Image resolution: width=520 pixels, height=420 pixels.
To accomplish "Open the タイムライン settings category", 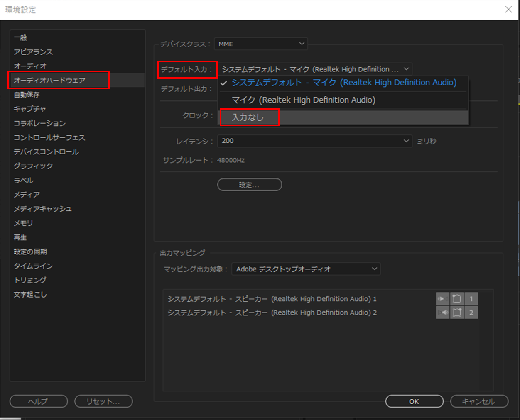I will (33, 266).
